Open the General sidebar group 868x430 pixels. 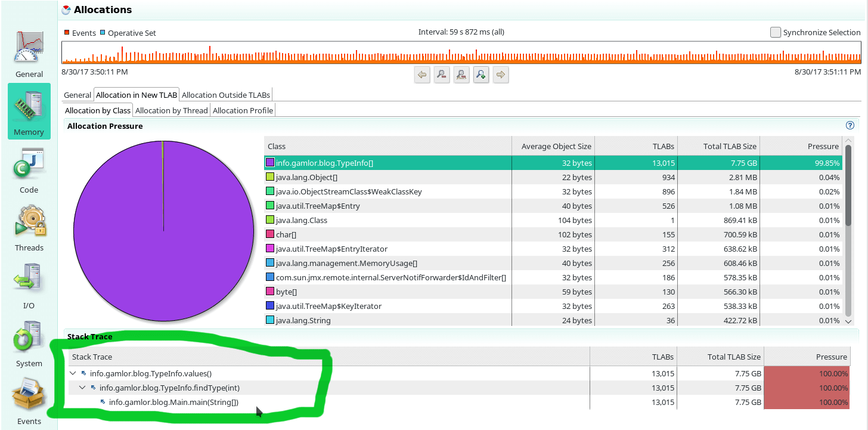coord(29,55)
